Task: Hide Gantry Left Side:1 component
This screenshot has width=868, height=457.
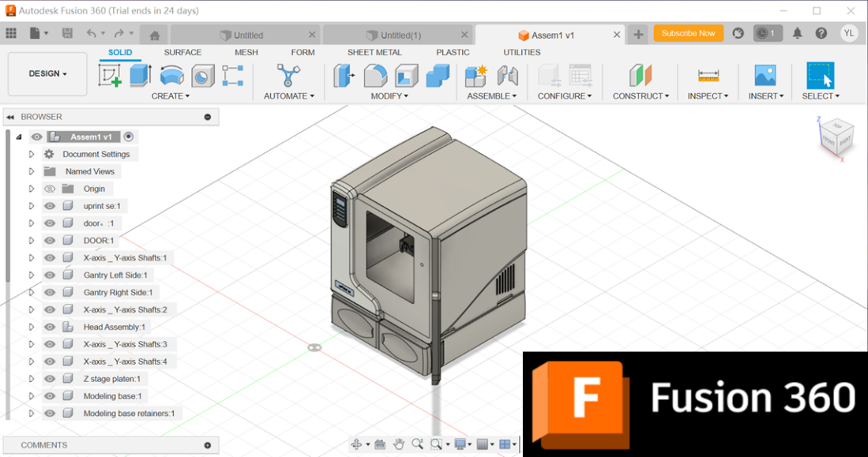Action: pyautogui.click(x=49, y=275)
